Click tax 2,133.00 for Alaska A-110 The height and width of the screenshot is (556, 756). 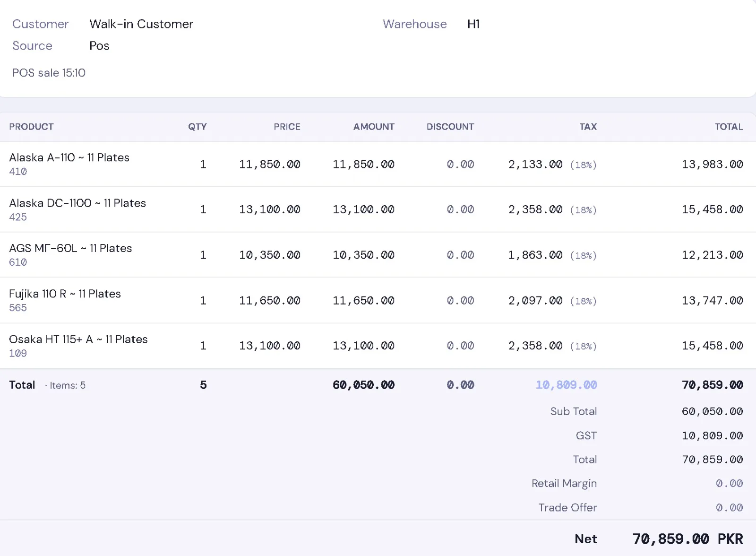pos(535,165)
